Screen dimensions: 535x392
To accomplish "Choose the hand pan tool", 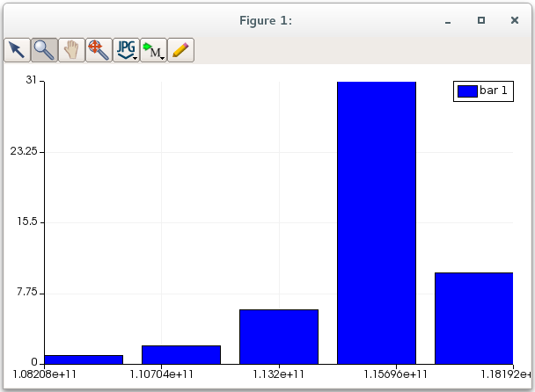I will point(71,50).
